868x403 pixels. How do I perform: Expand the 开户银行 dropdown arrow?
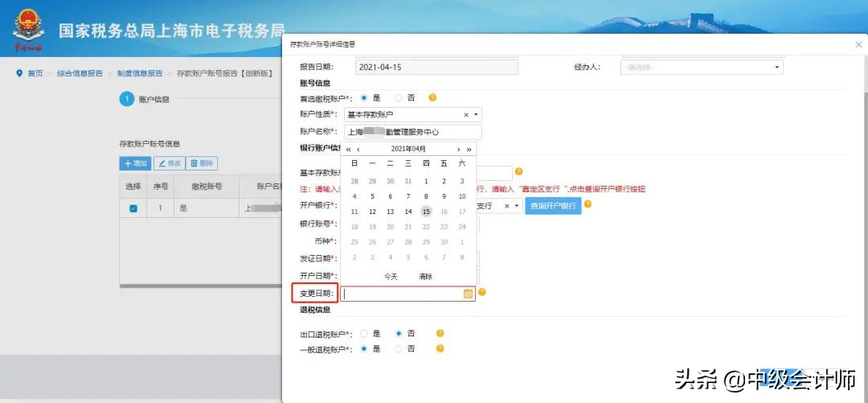pyautogui.click(x=517, y=206)
